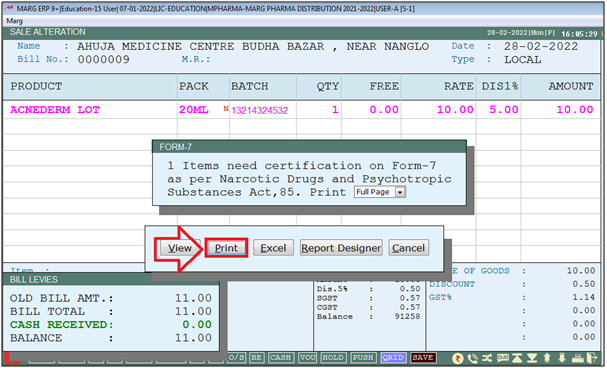
Task: Click the Type field LOCAL
Action: tap(522, 60)
